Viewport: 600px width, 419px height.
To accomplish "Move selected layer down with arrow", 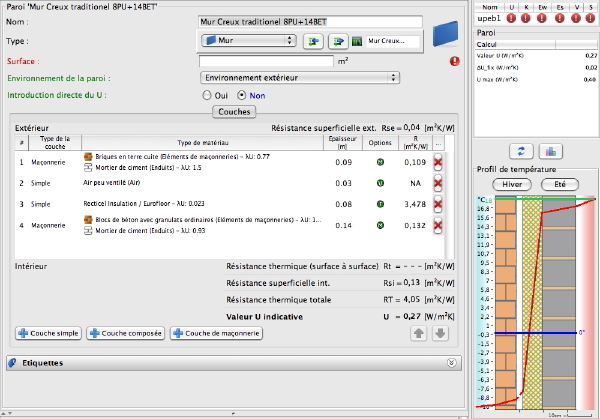I will (440, 332).
